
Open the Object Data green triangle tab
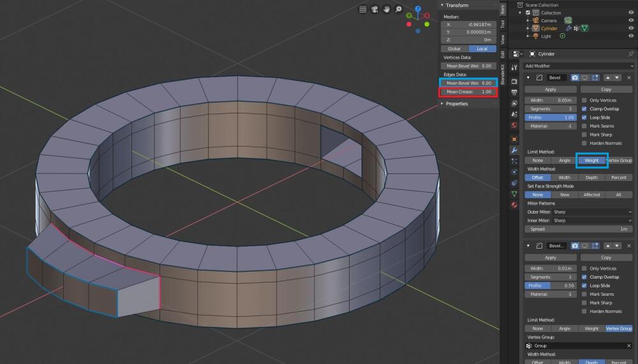tap(514, 194)
